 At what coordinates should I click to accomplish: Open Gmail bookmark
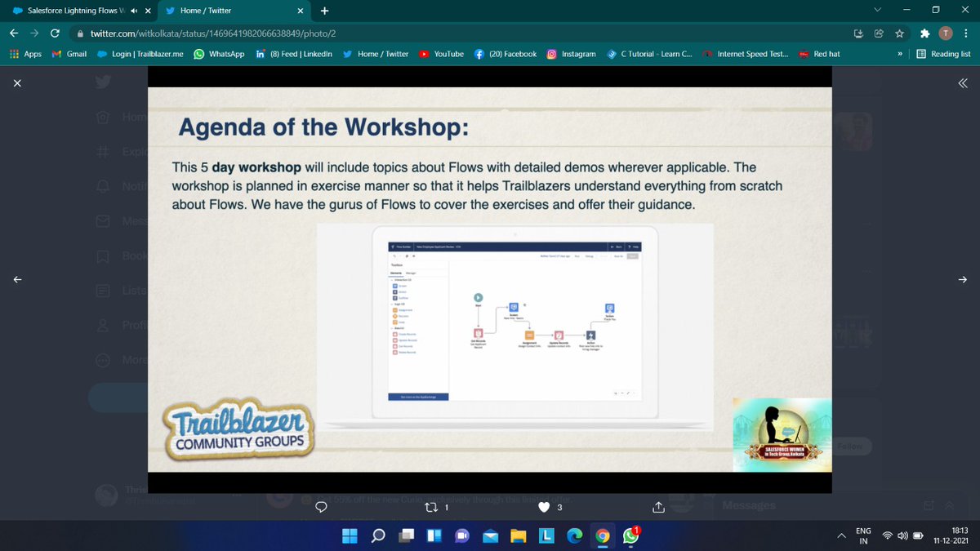tap(69, 54)
